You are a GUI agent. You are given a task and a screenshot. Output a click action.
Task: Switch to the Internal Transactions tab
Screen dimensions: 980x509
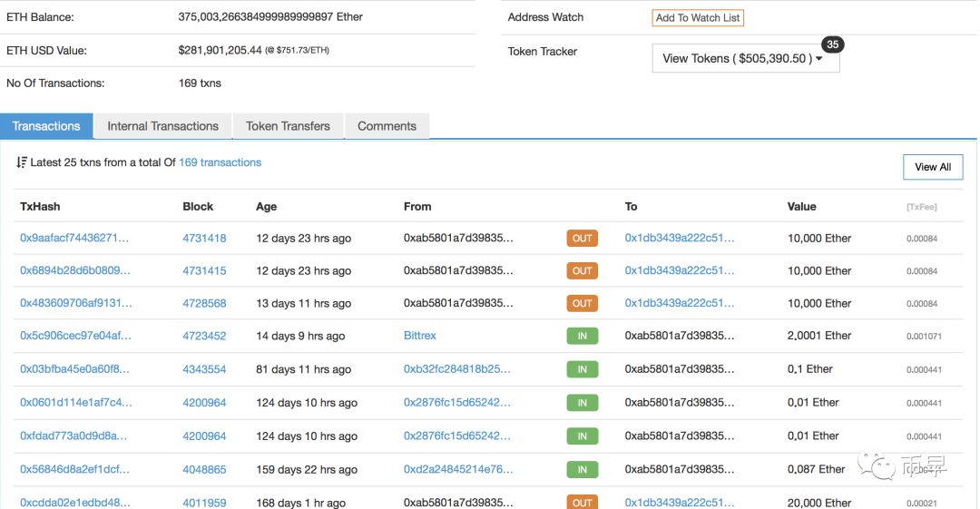click(162, 126)
